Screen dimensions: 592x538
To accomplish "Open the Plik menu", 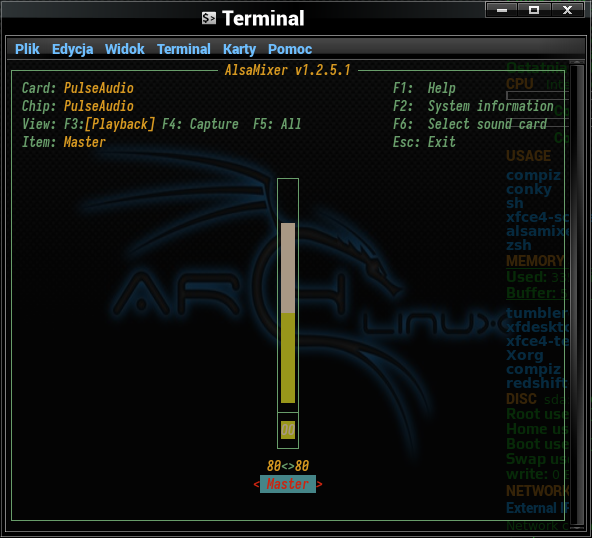I will (27, 49).
